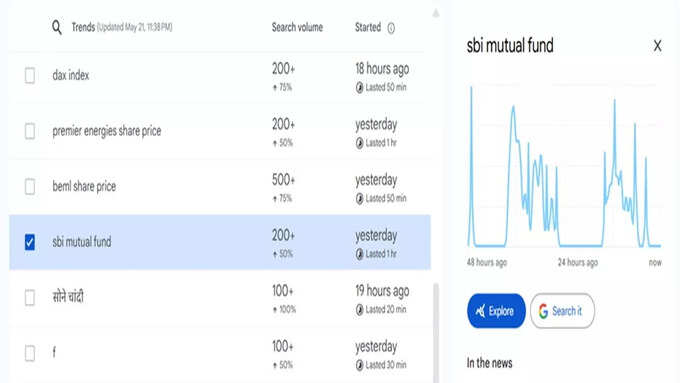Click the scroll up arrow above the list
The image size is (680, 383).
(436, 13)
